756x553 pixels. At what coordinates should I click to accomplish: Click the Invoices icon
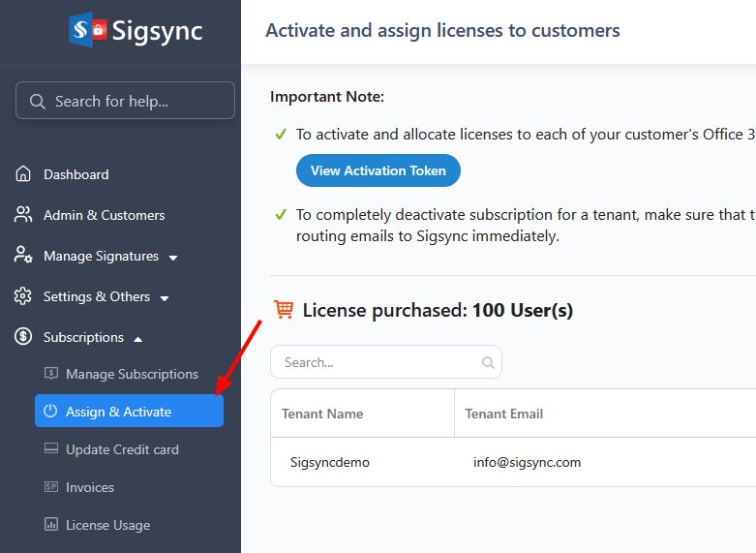pyautogui.click(x=51, y=487)
